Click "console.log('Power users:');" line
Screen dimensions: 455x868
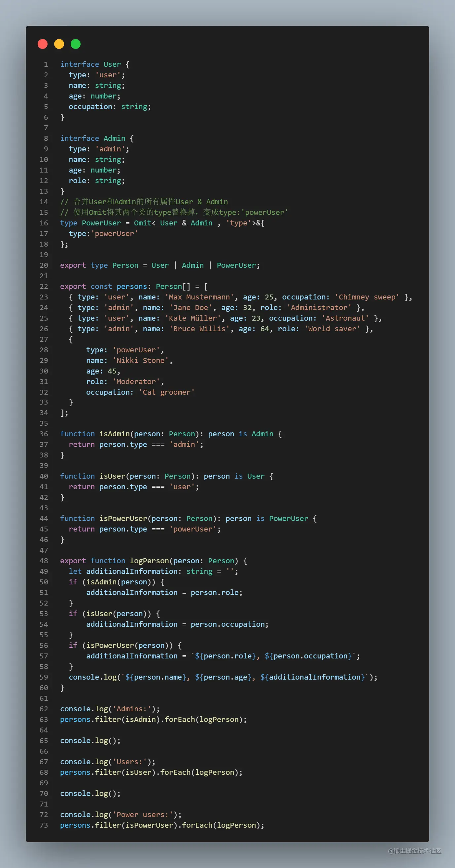click(121, 814)
